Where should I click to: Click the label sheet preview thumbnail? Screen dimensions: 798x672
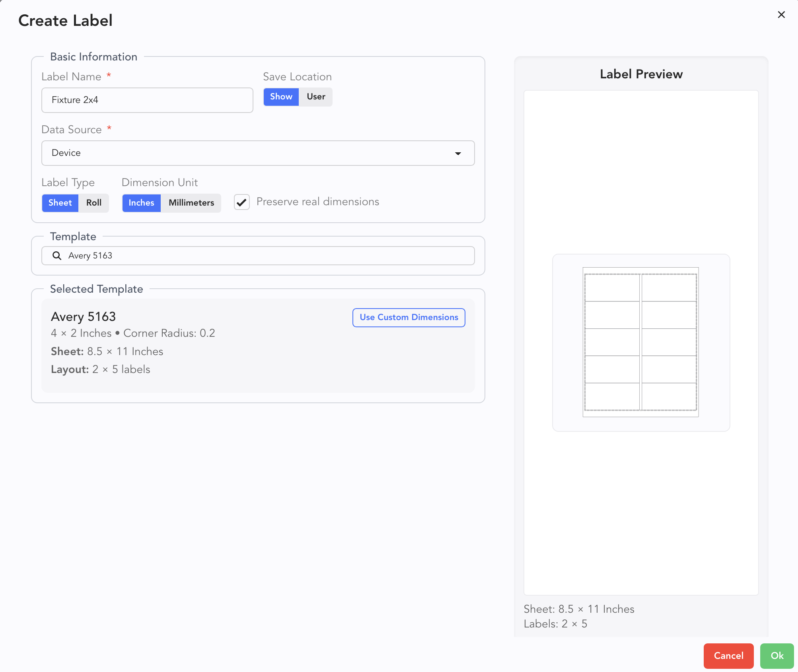(x=641, y=342)
